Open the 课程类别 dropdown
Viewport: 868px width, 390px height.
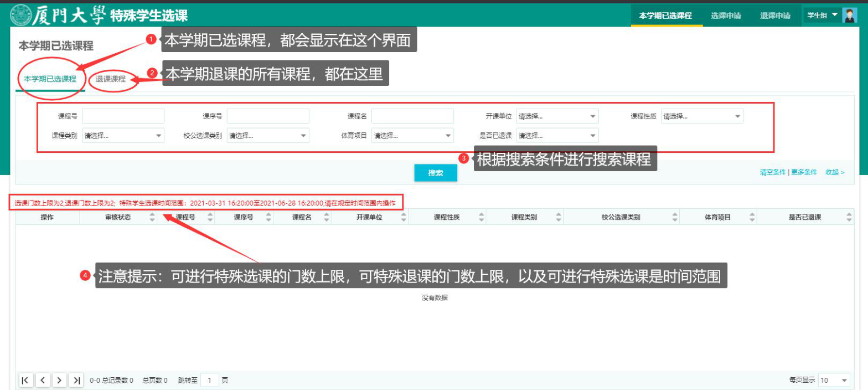pos(123,135)
